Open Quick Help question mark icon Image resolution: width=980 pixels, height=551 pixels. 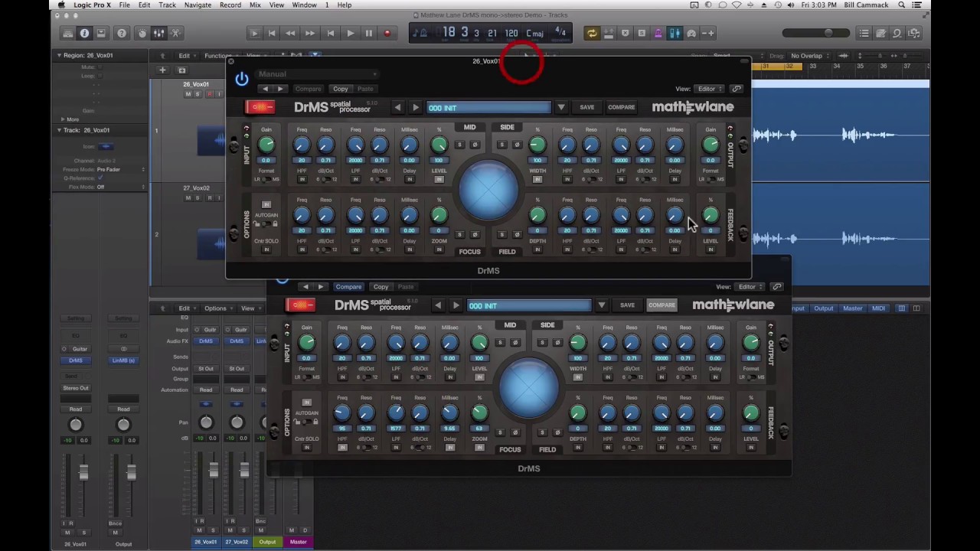tap(122, 34)
